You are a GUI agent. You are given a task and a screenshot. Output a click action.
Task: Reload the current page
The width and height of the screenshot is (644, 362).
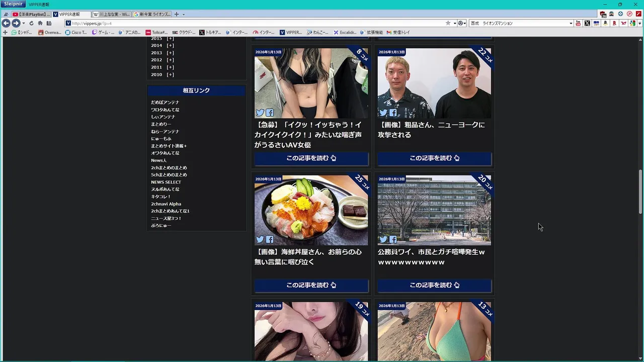coord(31,23)
